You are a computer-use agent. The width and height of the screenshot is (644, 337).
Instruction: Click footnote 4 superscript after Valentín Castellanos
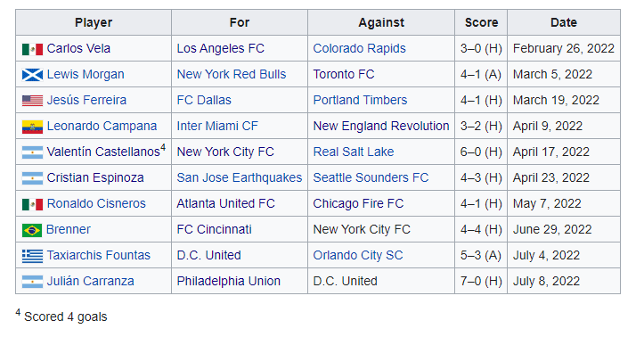pos(163,148)
